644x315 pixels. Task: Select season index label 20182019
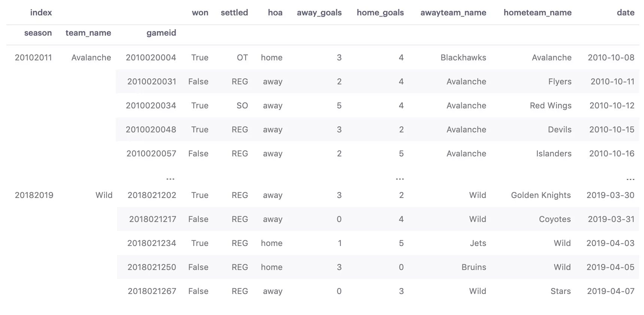(x=34, y=195)
